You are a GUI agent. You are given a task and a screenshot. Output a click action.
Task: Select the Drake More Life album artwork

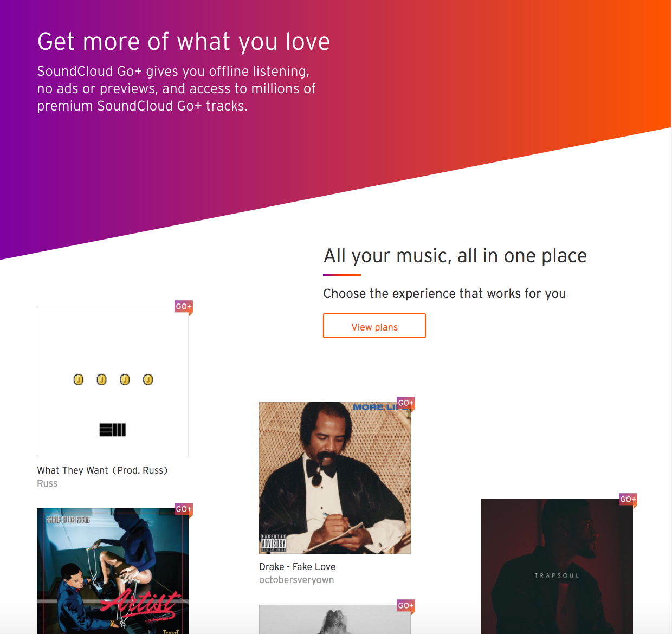(335, 478)
